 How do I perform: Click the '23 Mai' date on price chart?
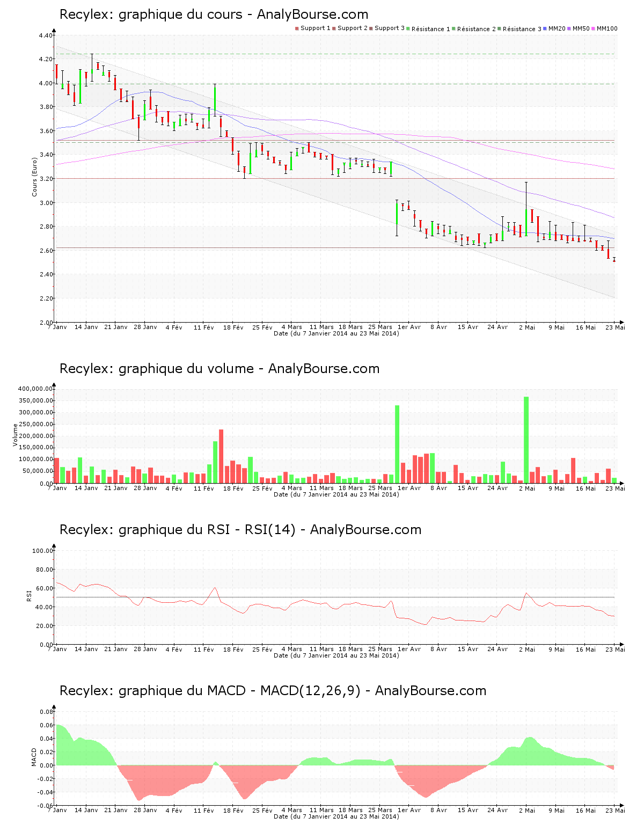pyautogui.click(x=616, y=327)
